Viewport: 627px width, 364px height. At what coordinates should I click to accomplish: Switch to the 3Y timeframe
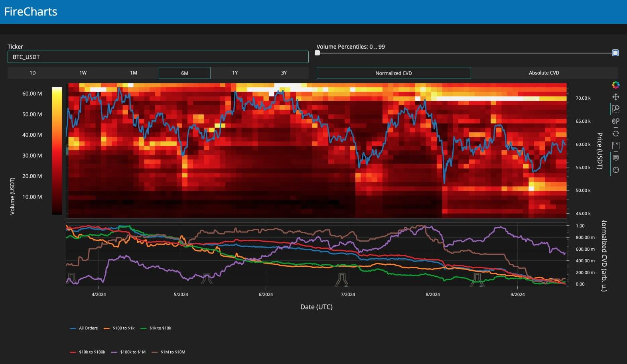point(284,73)
